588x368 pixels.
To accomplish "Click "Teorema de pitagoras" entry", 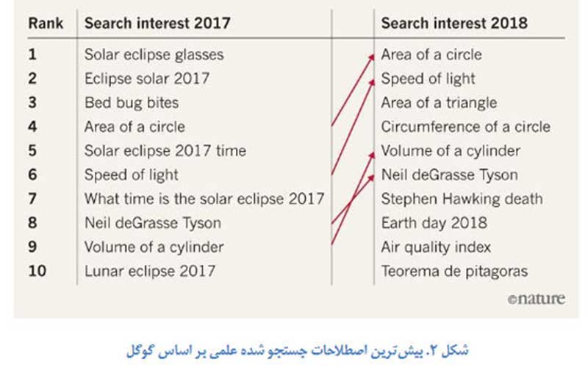I will click(454, 271).
